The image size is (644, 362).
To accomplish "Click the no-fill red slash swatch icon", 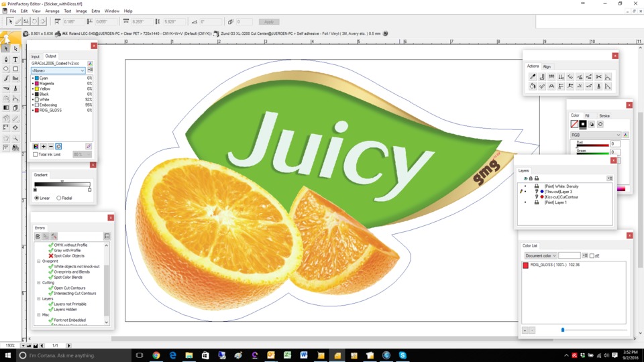I will coord(574,125).
